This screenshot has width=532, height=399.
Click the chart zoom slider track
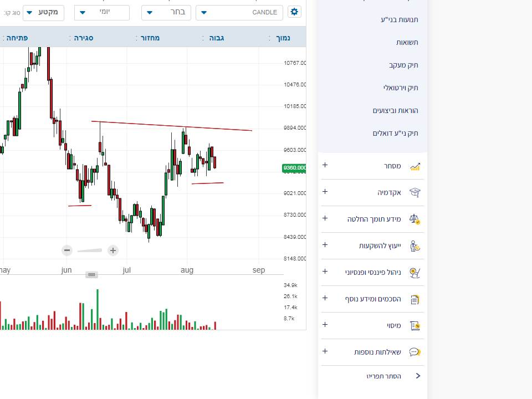click(90, 250)
